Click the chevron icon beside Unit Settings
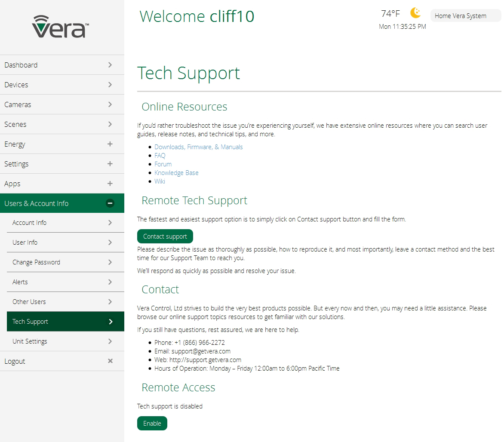 pos(110,341)
